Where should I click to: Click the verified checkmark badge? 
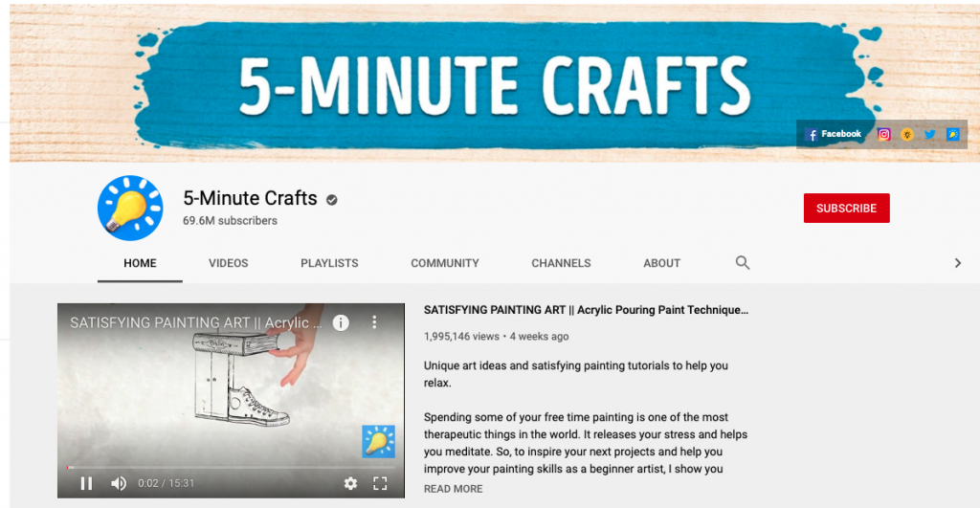tap(332, 200)
